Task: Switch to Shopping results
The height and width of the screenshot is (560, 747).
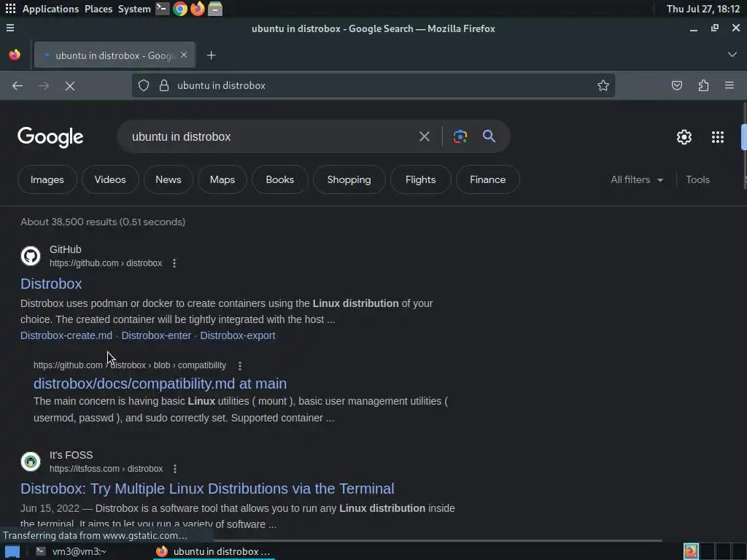Action: (x=349, y=179)
